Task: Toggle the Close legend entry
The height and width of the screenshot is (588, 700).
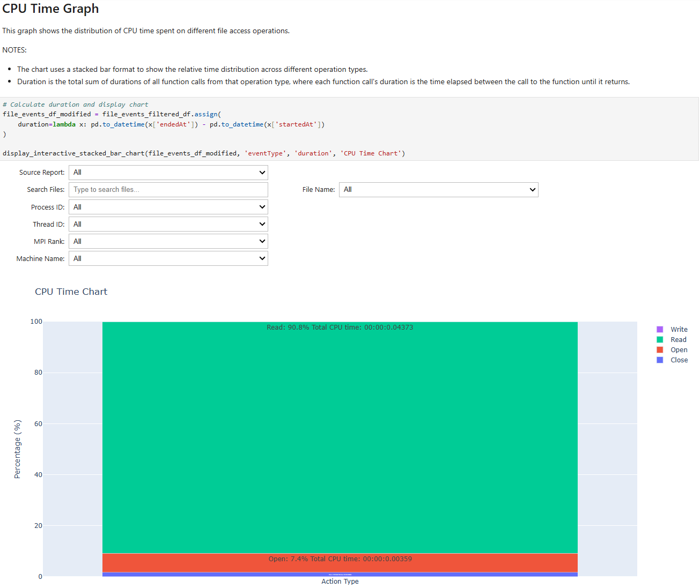Action: [679, 360]
